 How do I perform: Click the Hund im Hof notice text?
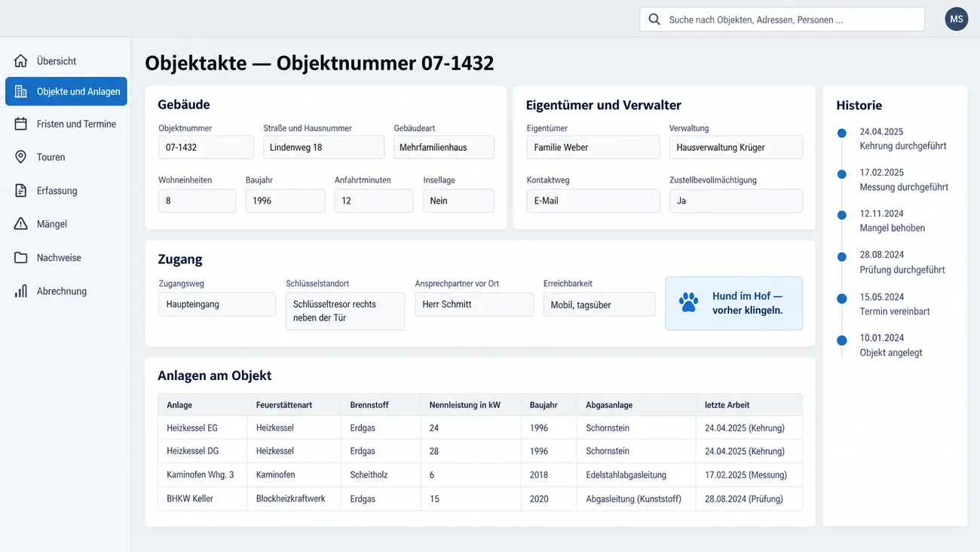748,303
